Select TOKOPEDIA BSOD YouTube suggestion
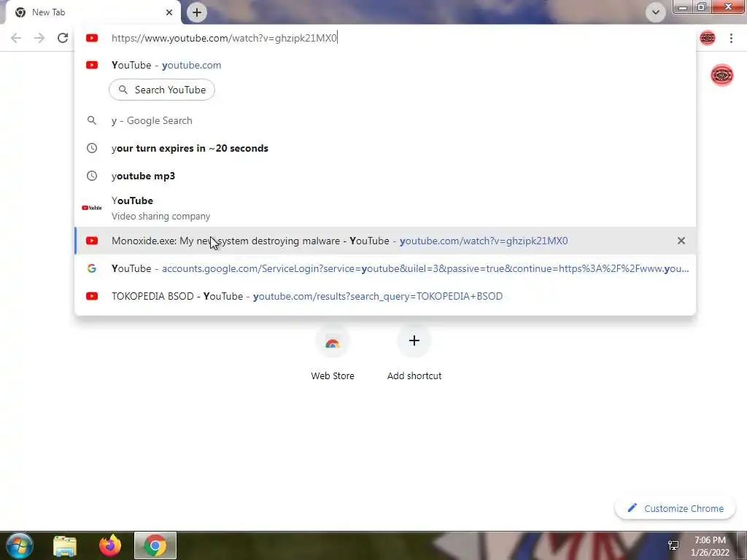 (385, 296)
